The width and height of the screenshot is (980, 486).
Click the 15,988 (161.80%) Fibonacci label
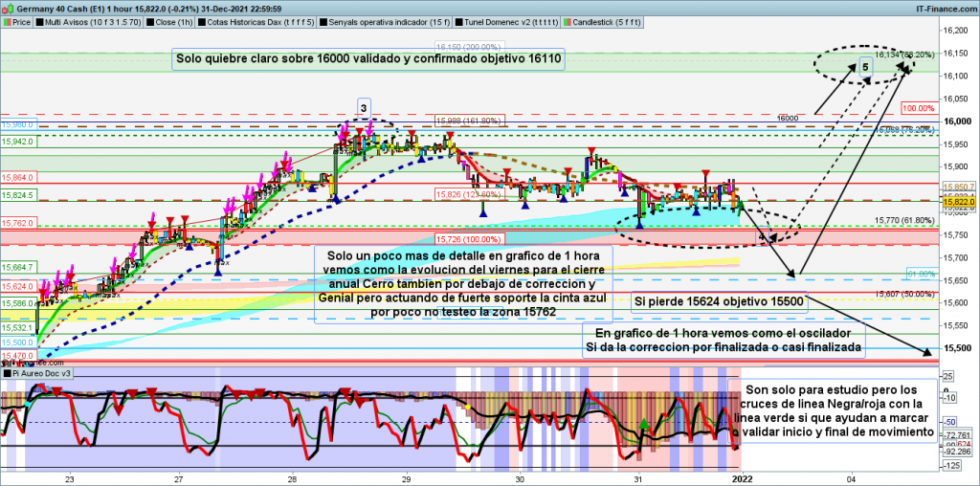point(467,121)
